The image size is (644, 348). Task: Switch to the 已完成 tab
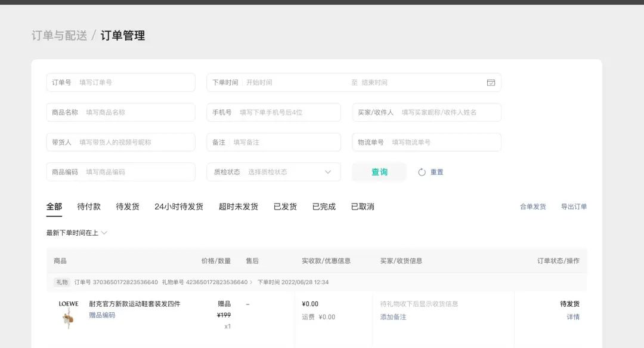pyautogui.click(x=323, y=207)
